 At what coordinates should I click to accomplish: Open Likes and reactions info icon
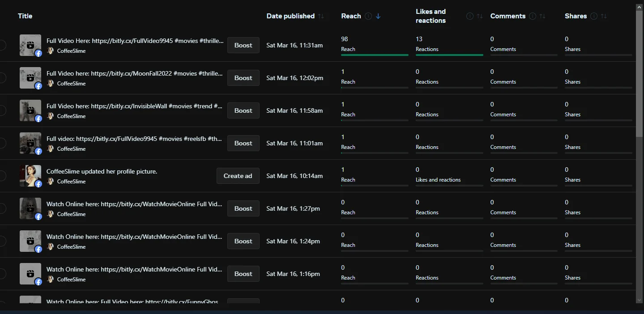(x=470, y=16)
